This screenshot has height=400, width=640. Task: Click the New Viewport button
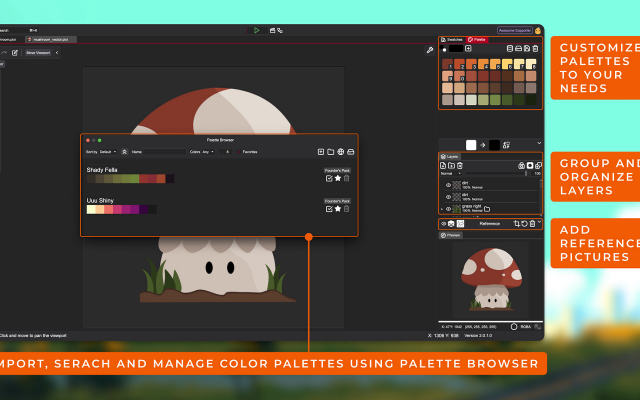pyautogui.click(x=38, y=53)
